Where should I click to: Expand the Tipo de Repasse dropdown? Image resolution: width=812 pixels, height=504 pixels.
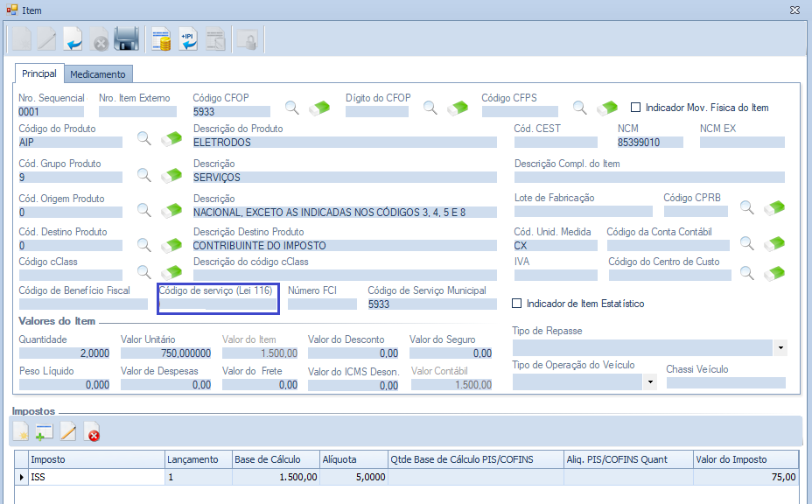pyautogui.click(x=780, y=348)
